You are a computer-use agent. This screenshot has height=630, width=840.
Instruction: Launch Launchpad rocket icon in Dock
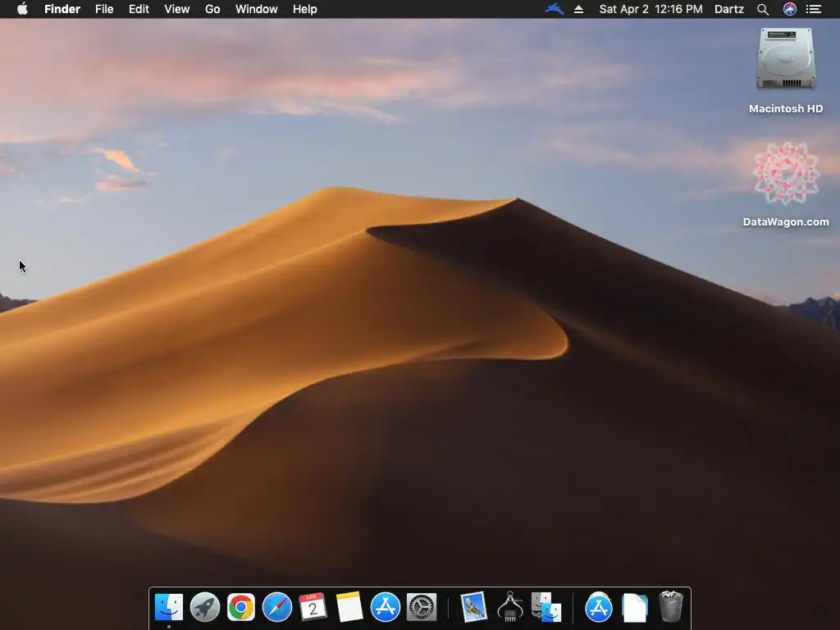[204, 607]
